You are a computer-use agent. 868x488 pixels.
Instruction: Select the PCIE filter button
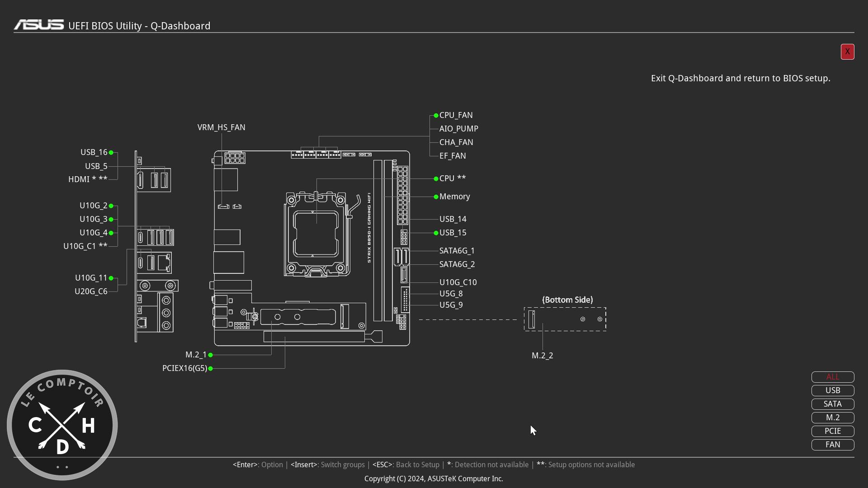[x=832, y=431]
